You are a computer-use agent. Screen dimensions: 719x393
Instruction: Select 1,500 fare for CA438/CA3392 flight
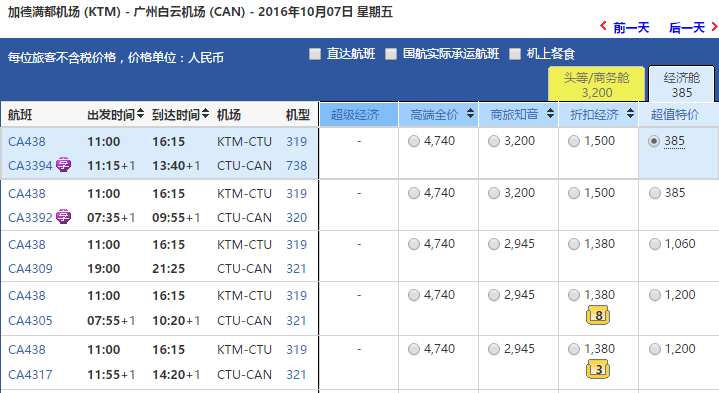pos(574,193)
